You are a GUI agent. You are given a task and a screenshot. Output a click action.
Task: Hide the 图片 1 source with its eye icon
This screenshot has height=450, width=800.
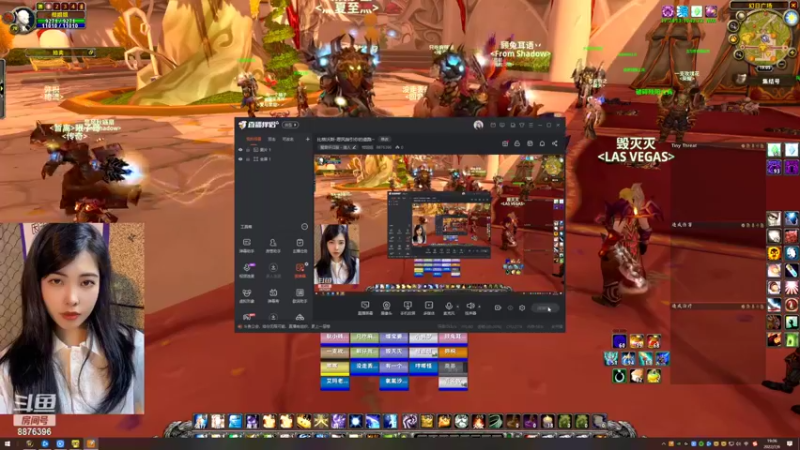click(x=240, y=150)
